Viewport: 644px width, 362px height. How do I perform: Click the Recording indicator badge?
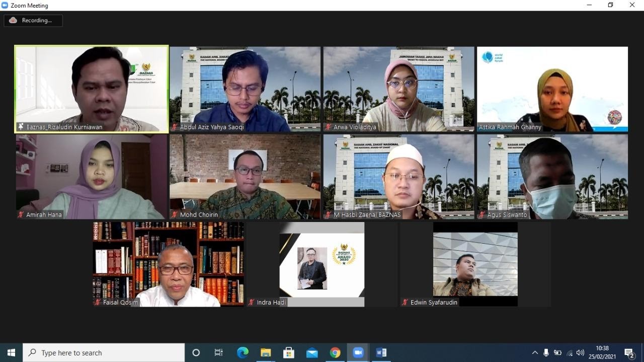coord(33,21)
